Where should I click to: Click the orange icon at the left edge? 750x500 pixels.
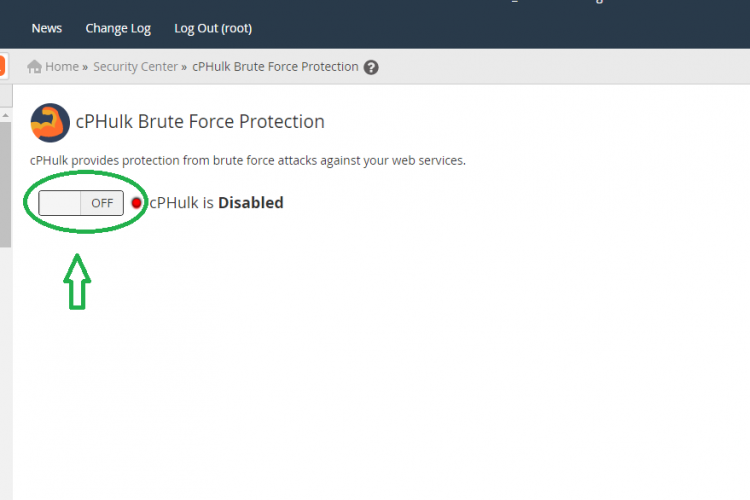(x=2, y=66)
